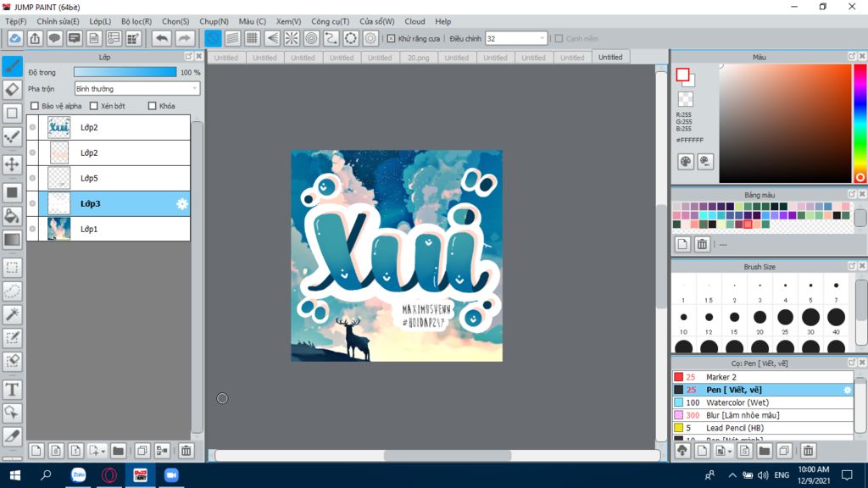The height and width of the screenshot is (488, 868).
Task: Open the Cửa sổ(W) window menu
Action: point(377,21)
